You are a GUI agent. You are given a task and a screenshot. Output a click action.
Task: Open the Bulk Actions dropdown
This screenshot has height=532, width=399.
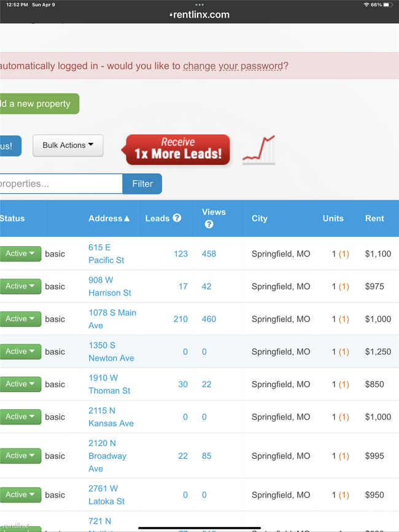point(68,145)
